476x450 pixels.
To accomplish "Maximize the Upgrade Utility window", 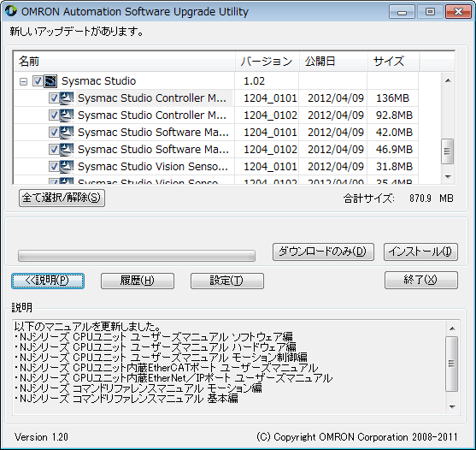I will (430, 12).
